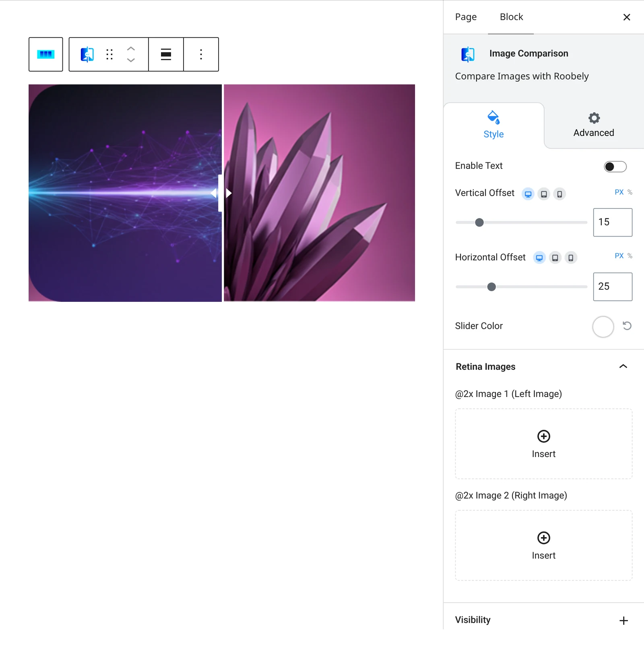Switch to the Block tab
The image size is (644, 653).
[511, 17]
